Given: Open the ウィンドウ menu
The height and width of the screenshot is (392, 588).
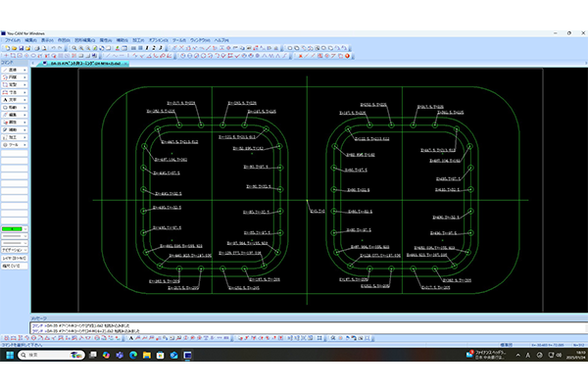Looking at the screenshot, I should click(200, 40).
